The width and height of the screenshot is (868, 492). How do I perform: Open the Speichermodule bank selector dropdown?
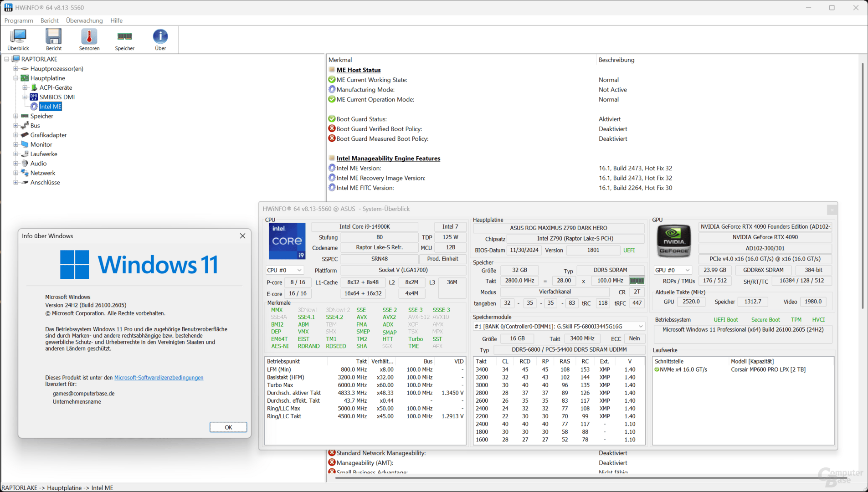coord(559,327)
